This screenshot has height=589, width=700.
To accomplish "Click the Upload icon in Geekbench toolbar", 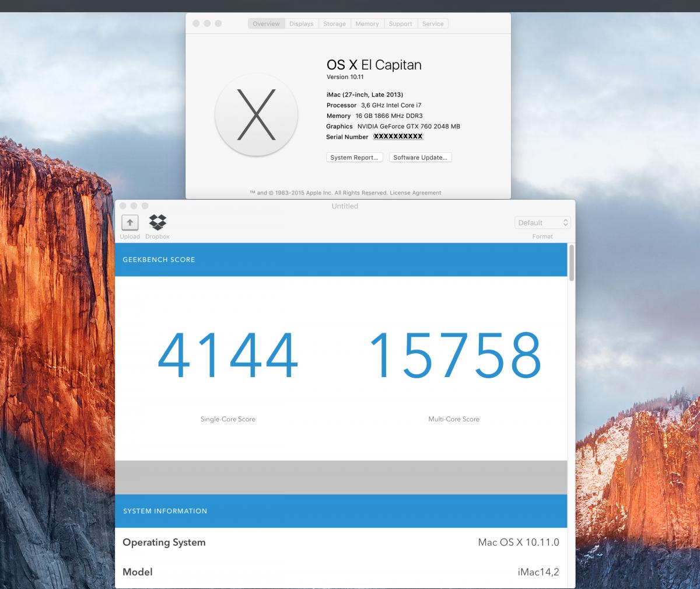I will tap(129, 222).
